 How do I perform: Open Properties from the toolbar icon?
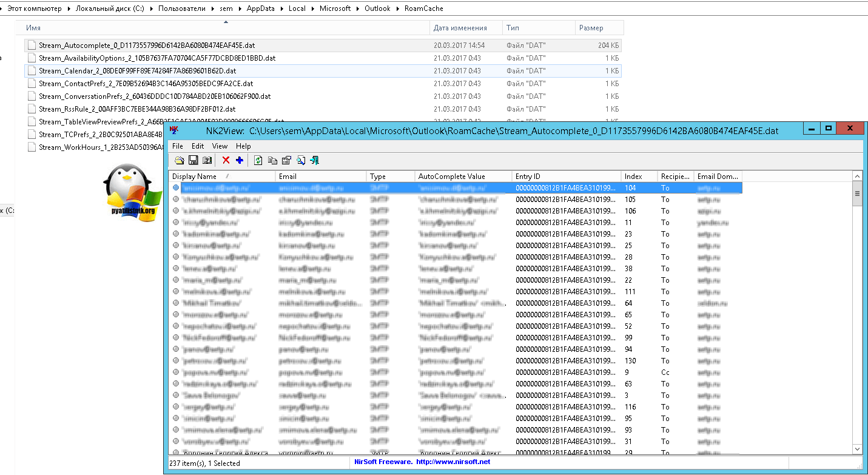(x=286, y=160)
